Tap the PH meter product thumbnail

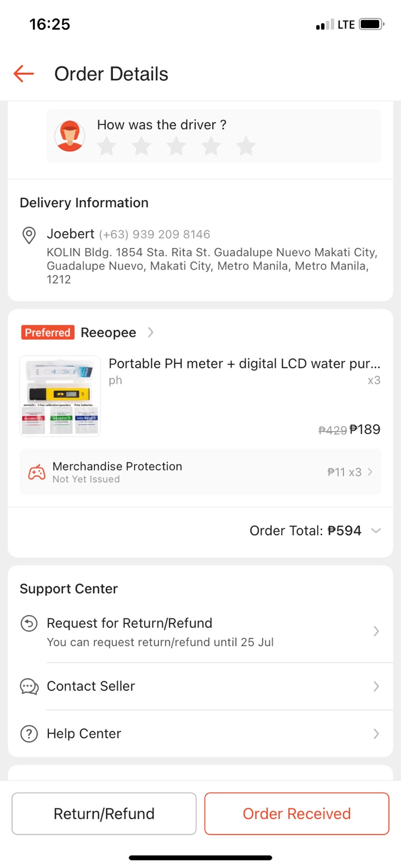tap(60, 396)
